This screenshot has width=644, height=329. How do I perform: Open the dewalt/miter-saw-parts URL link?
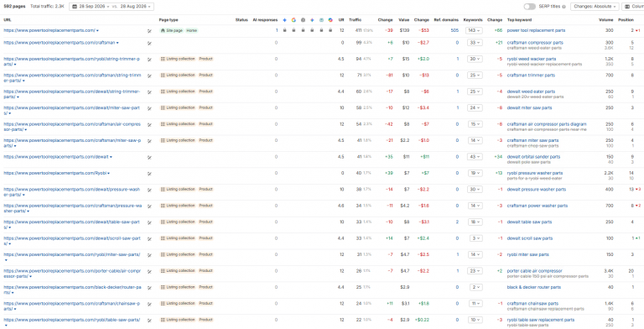[x=72, y=110]
